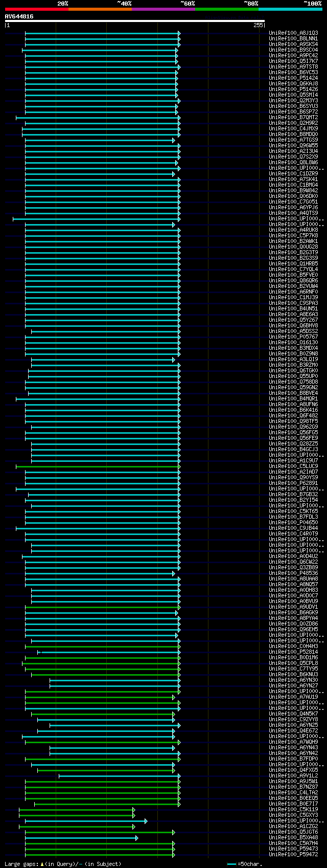Click the cyan ~100% legend segment
Screen dimensions: 327x868
[x=290, y=9]
